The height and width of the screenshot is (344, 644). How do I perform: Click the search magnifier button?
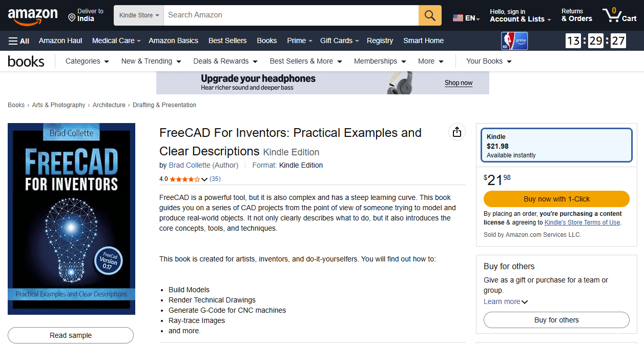[x=430, y=15]
